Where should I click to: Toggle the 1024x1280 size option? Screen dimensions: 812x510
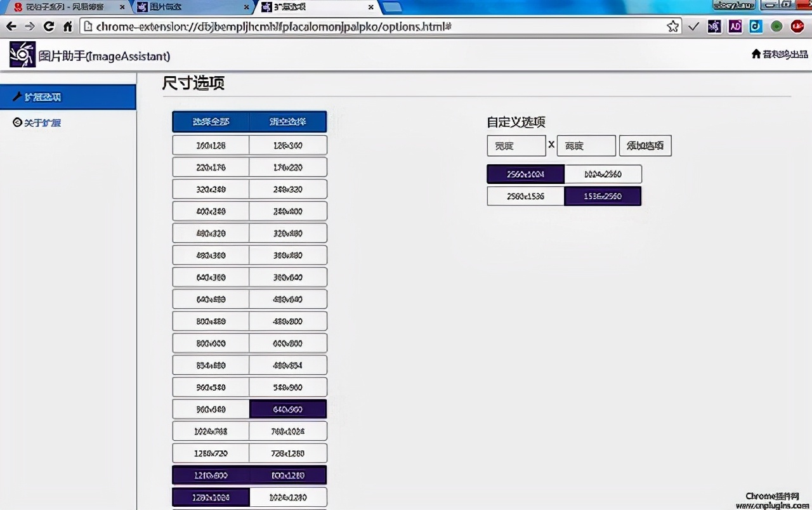point(288,497)
